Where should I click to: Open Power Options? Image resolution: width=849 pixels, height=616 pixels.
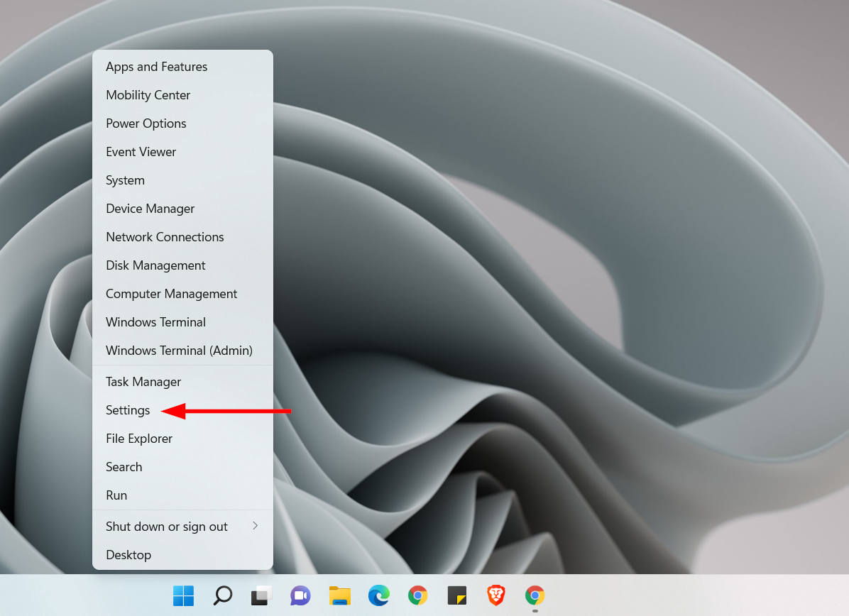point(146,123)
